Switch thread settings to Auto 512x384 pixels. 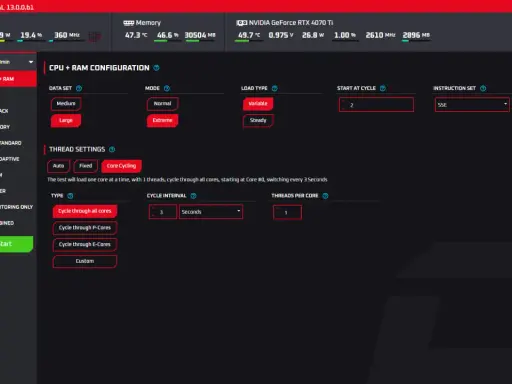tap(58, 166)
